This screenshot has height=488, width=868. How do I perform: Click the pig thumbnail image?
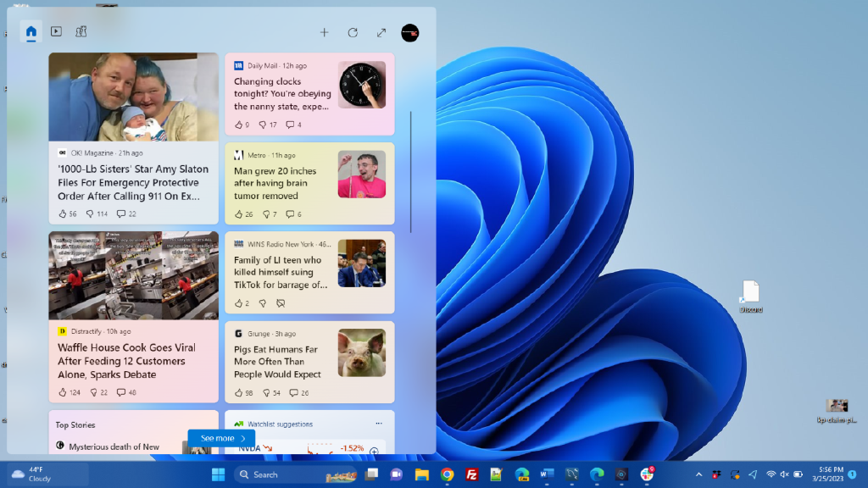point(361,353)
